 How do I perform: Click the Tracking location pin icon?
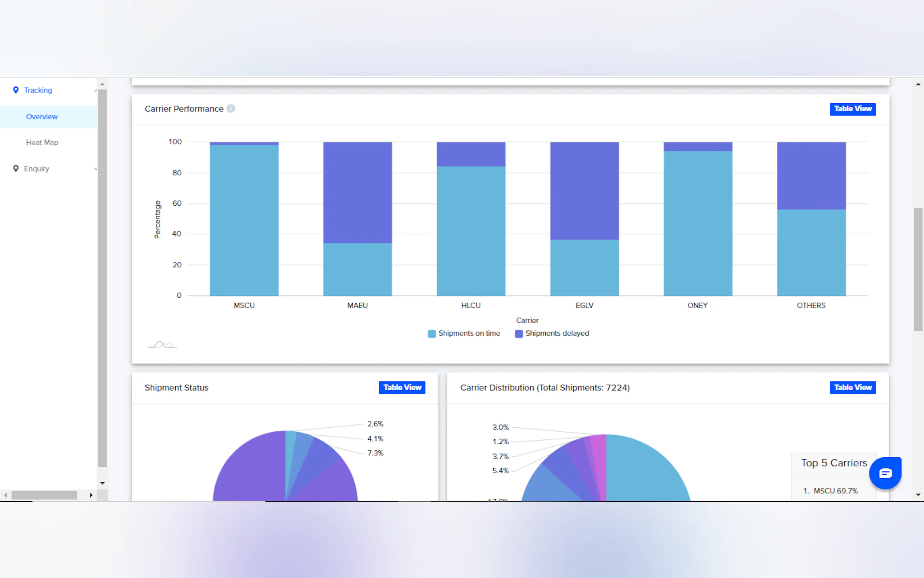16,90
